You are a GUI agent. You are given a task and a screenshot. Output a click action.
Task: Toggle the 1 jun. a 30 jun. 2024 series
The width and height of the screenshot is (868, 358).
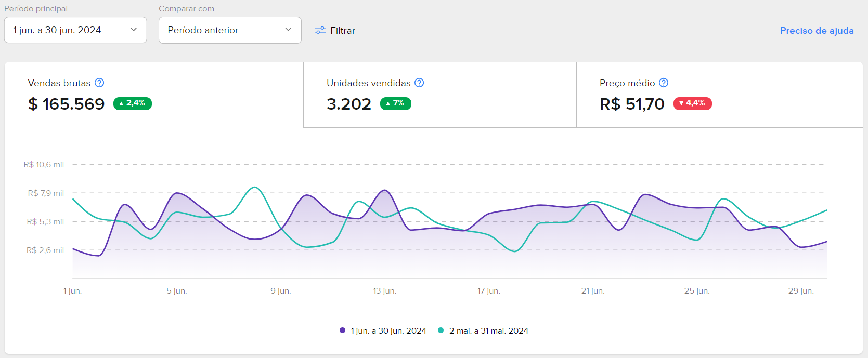[x=383, y=330]
